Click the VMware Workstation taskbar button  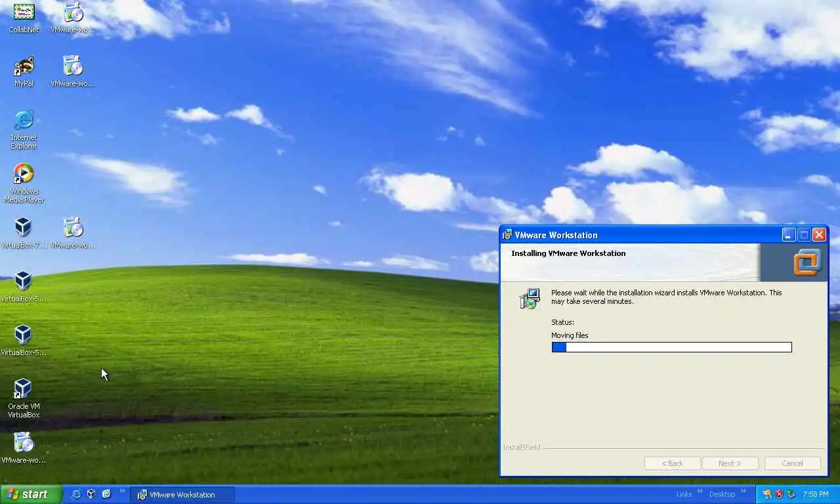182,495
